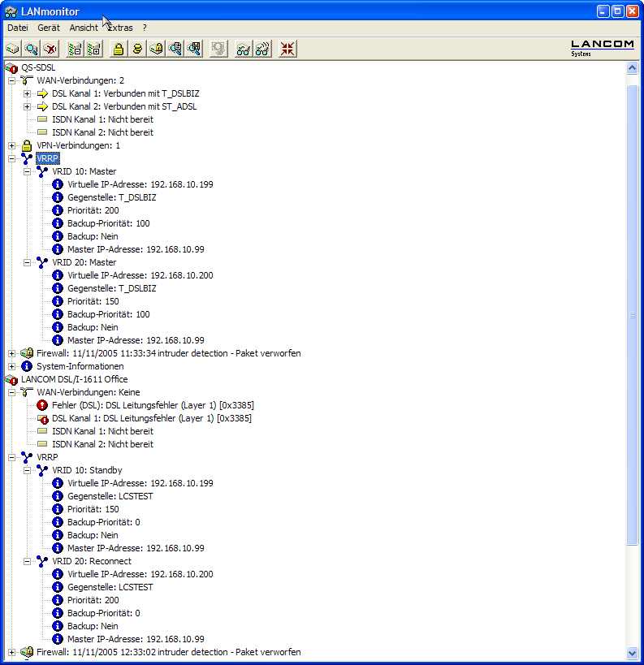Expand DSL Kanal 1 T_DSLBIZ node
The image size is (644, 665).
pos(27,93)
